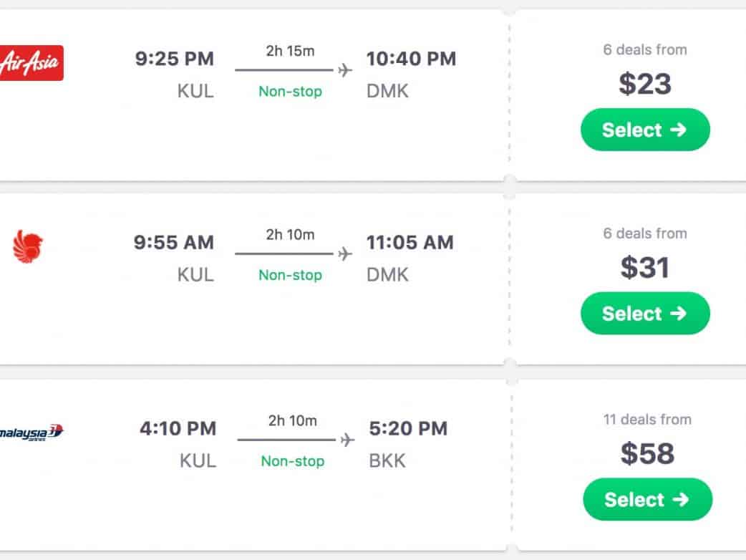Click the airplane icon on 9:55 AM flight

pos(346,254)
